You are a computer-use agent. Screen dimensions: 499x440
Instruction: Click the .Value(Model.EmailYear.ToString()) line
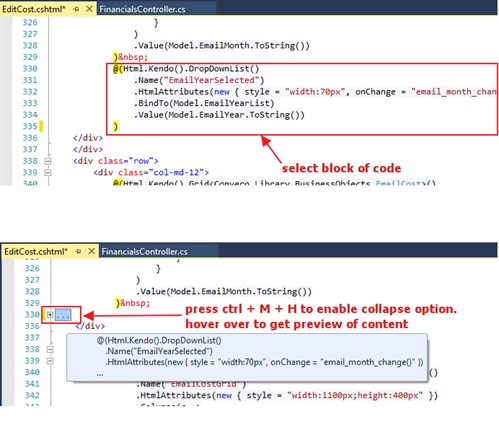(219, 115)
